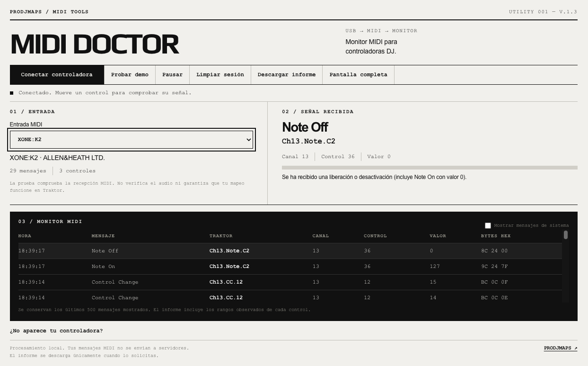Click bytes hex value 8C 24 00
This screenshot has width=588, height=366.
tap(494, 251)
